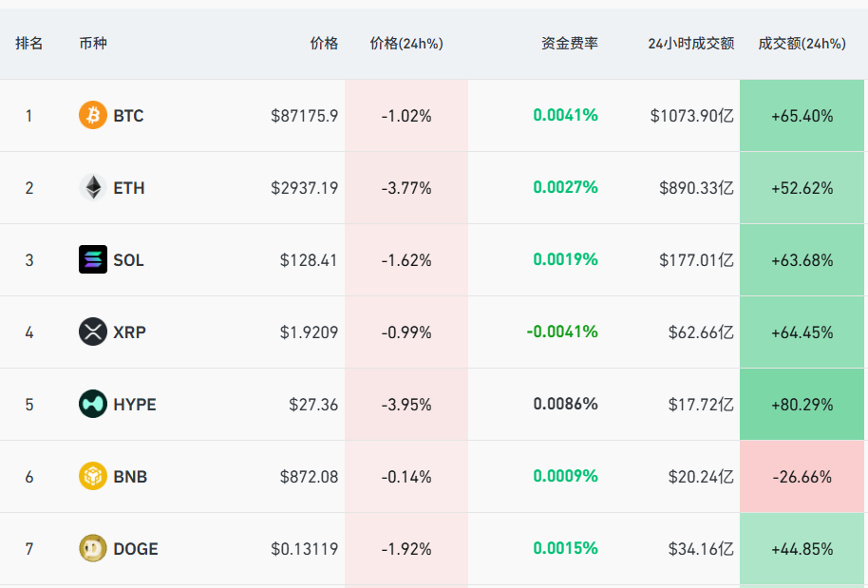Sort by 排名 column header
The image size is (868, 588).
coord(28,44)
